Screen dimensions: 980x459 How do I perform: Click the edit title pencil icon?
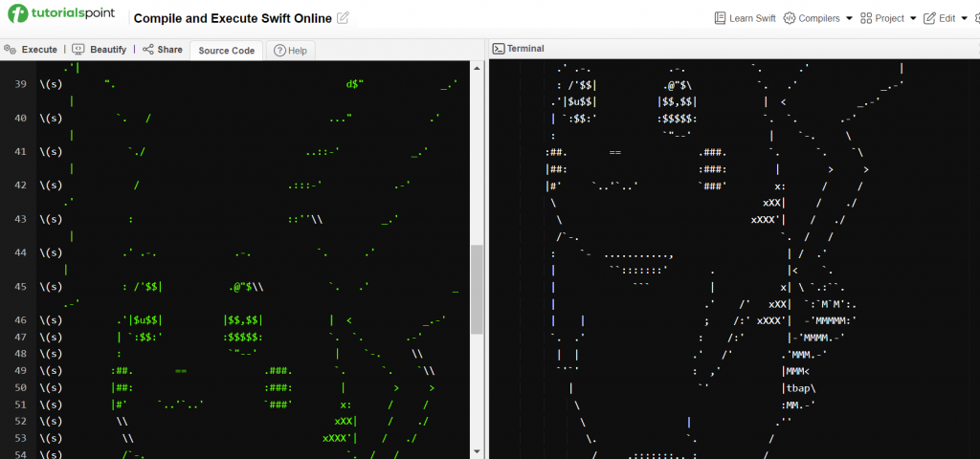(x=343, y=18)
